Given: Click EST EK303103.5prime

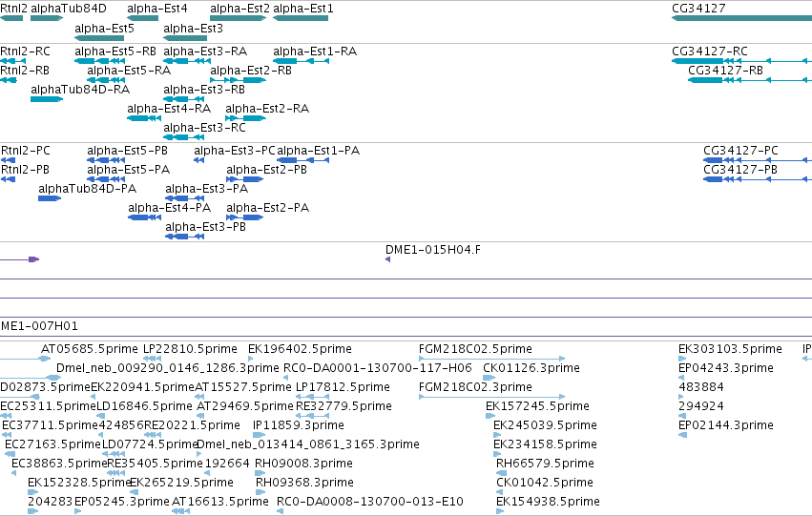Looking at the screenshot, I should (730, 349).
